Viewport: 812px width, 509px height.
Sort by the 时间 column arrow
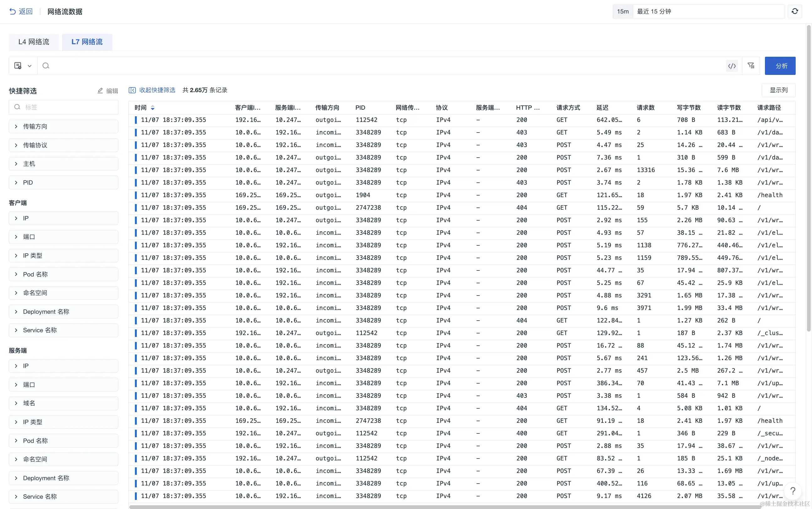click(152, 108)
